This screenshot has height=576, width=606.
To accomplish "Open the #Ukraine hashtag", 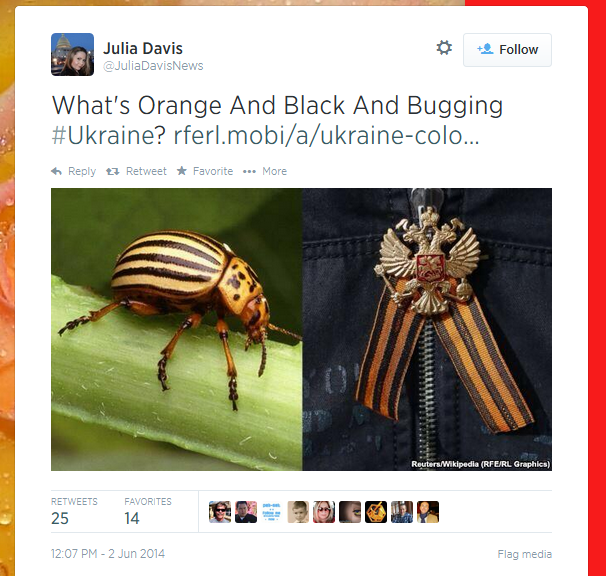I will point(108,136).
